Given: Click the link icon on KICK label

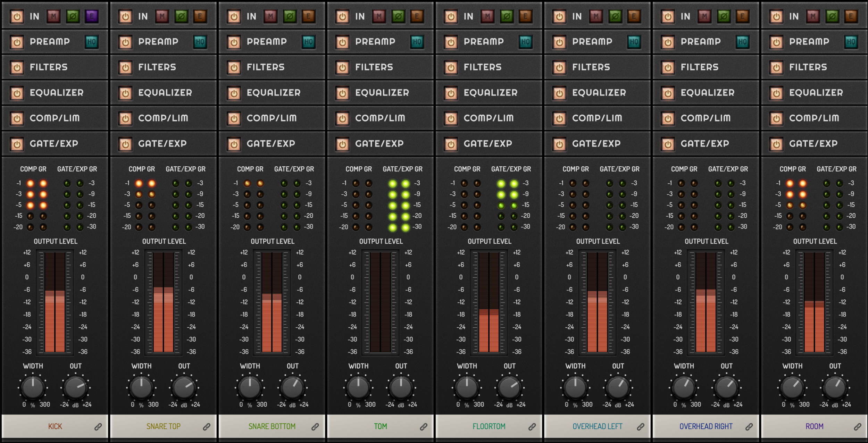Looking at the screenshot, I should click(x=98, y=427).
